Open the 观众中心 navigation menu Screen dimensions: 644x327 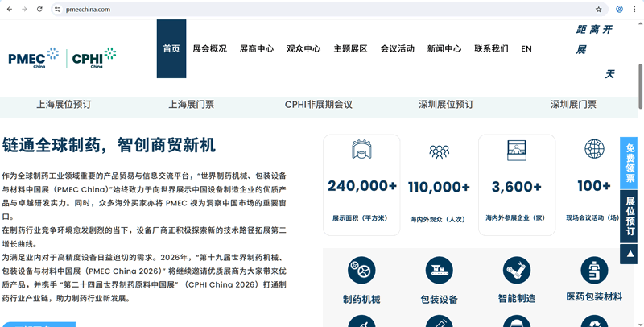point(303,48)
